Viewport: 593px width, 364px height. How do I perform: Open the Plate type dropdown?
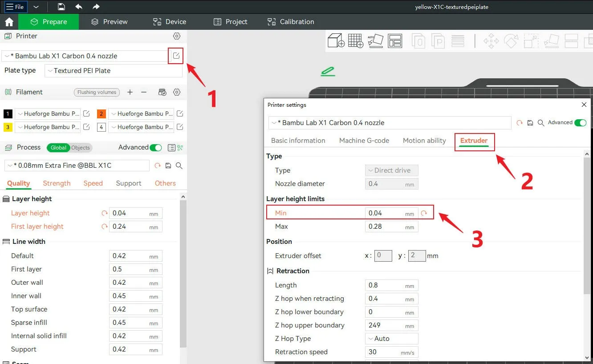(114, 71)
